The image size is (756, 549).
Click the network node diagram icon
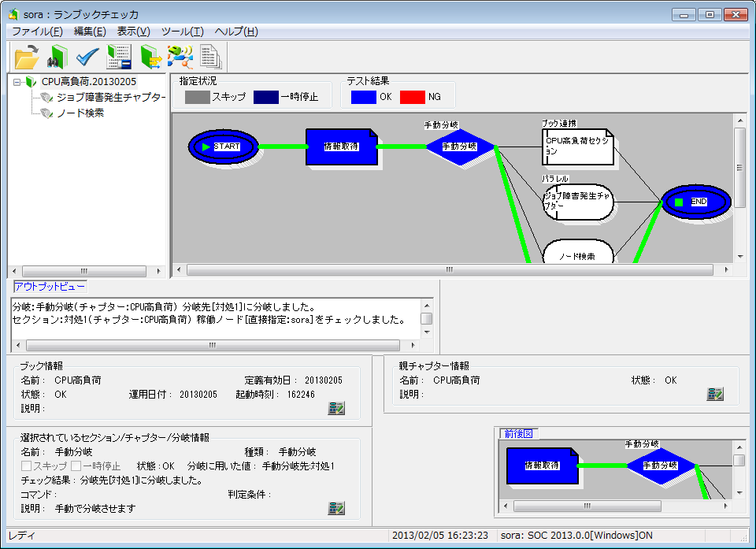pyautogui.click(x=180, y=57)
